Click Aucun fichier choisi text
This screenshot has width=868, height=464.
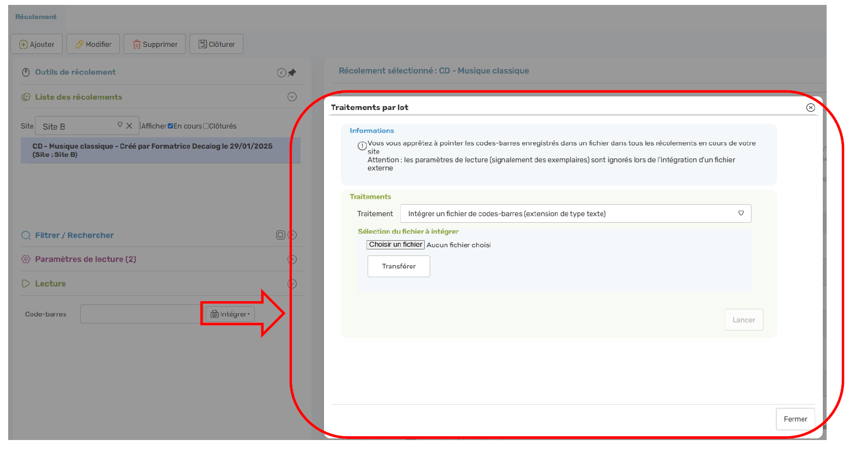[459, 245]
